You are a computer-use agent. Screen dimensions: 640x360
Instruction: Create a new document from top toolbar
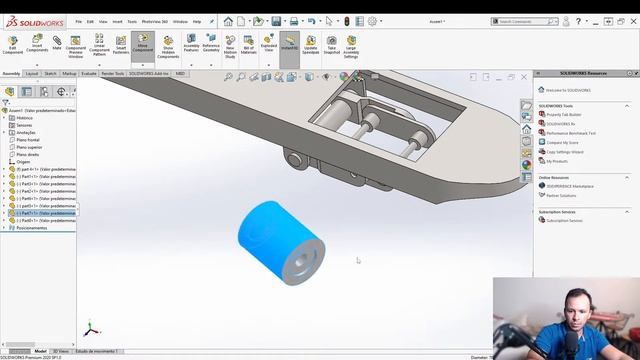(x=241, y=21)
